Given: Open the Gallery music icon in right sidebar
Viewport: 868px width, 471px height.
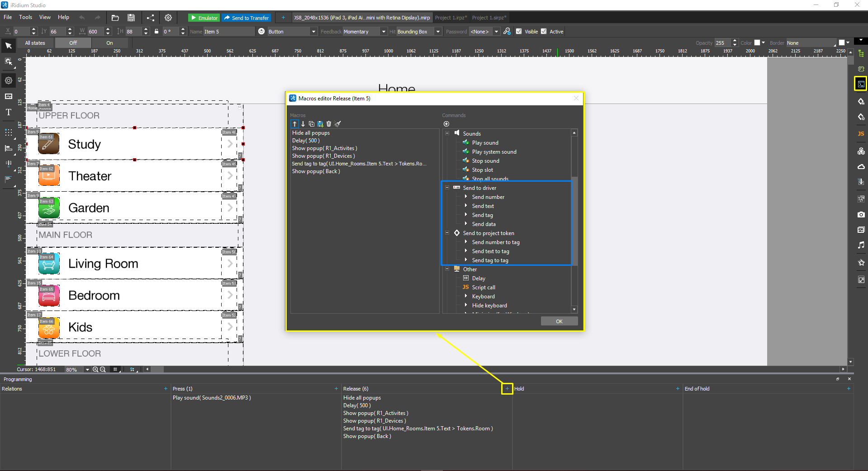Looking at the screenshot, I should point(861,245).
